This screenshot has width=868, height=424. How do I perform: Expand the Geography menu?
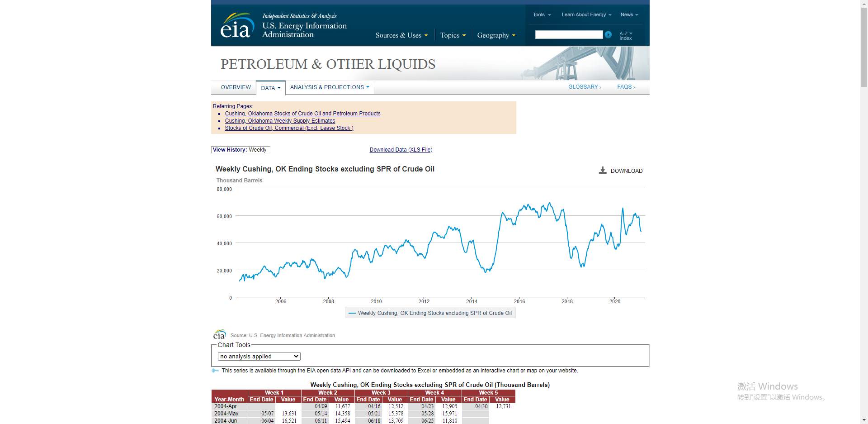[496, 35]
